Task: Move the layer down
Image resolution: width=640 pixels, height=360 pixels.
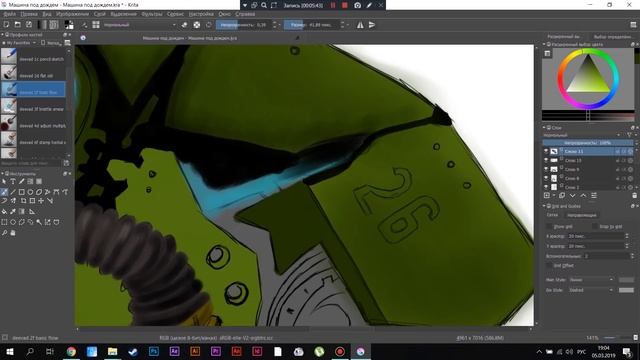Action: pyautogui.click(x=572, y=196)
